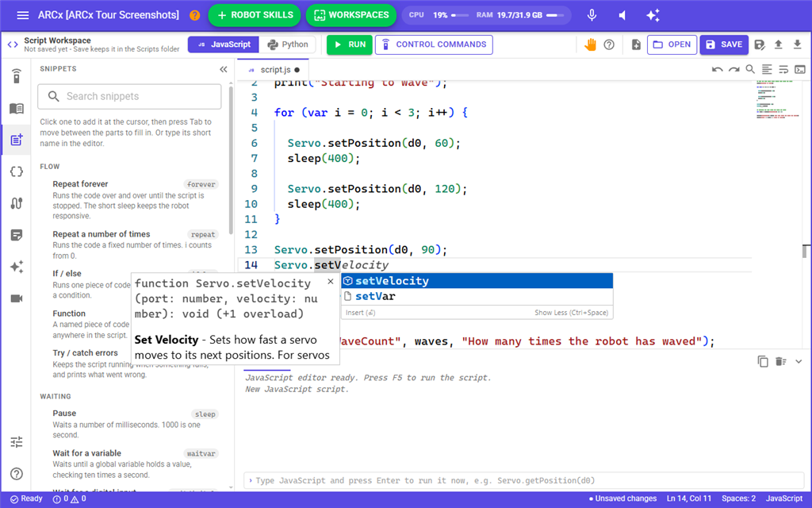Open the settings sliders sidebar icon
The height and width of the screenshot is (508, 812).
point(17,442)
